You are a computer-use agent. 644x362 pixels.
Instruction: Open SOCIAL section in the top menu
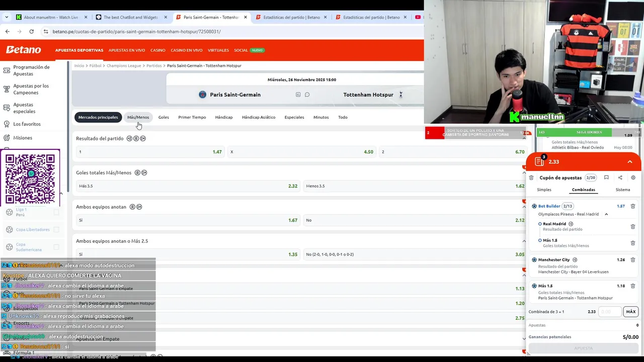(x=241, y=50)
